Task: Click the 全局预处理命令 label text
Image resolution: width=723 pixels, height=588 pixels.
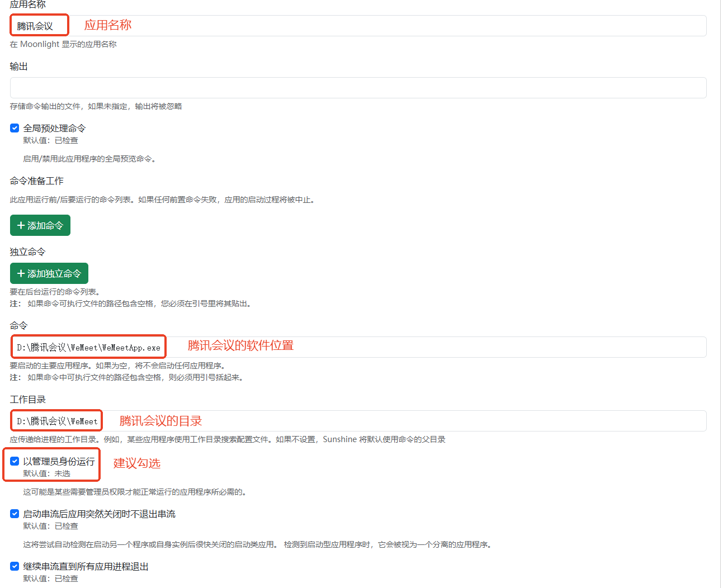Action: pos(54,128)
